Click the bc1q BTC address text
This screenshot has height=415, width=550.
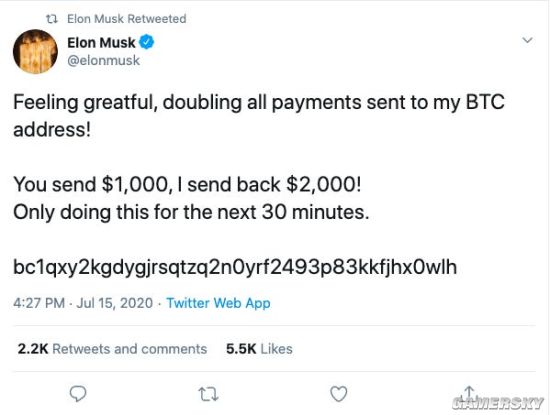coord(235,267)
